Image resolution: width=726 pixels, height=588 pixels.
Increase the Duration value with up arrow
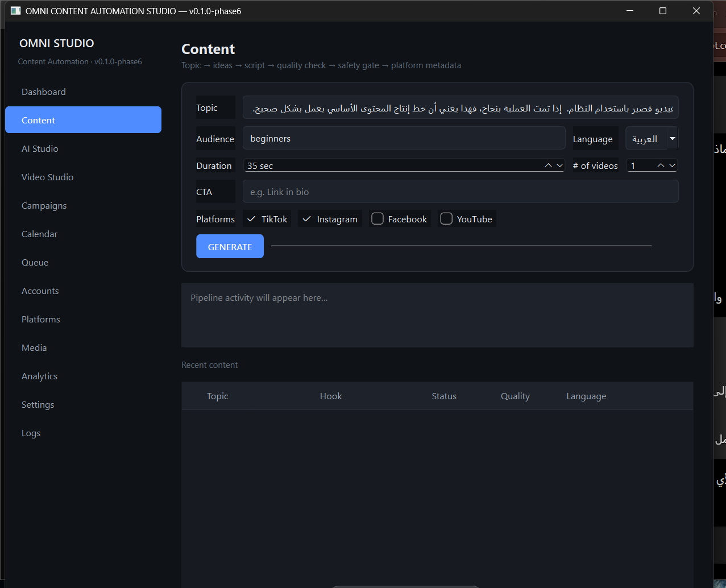coord(548,165)
